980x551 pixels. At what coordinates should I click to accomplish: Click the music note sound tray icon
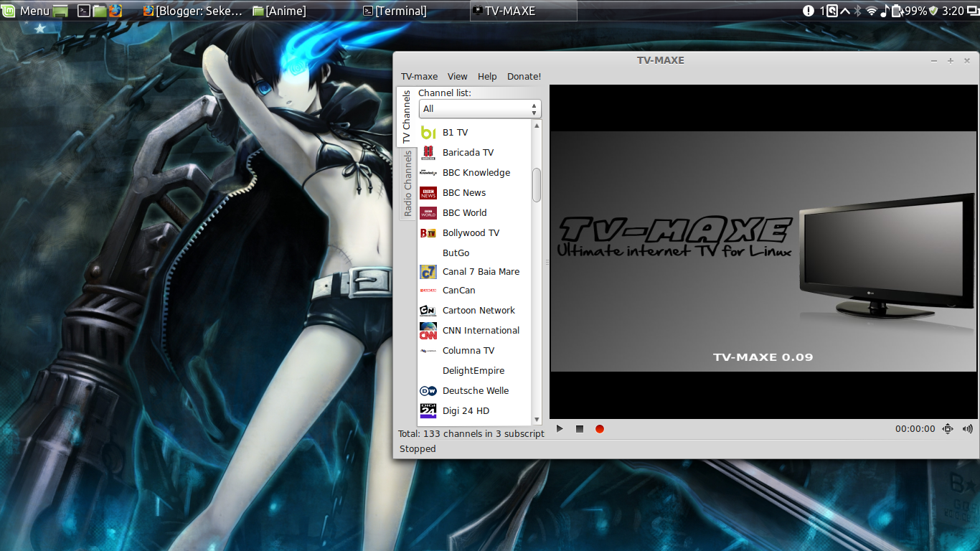(x=885, y=11)
